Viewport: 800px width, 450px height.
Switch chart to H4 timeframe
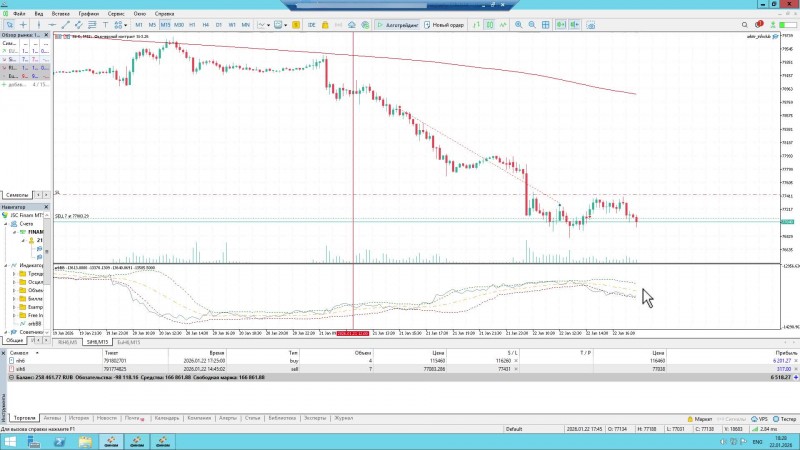(206, 24)
